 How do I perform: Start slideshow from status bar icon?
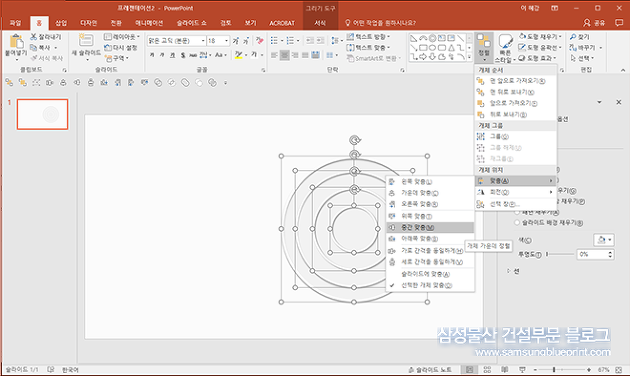tap(522, 369)
